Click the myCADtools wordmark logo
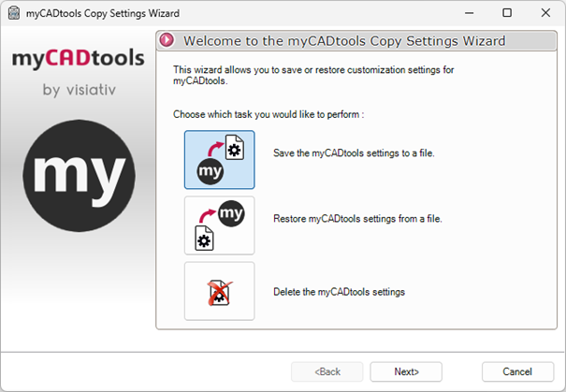This screenshot has height=392, width=566. [x=78, y=59]
